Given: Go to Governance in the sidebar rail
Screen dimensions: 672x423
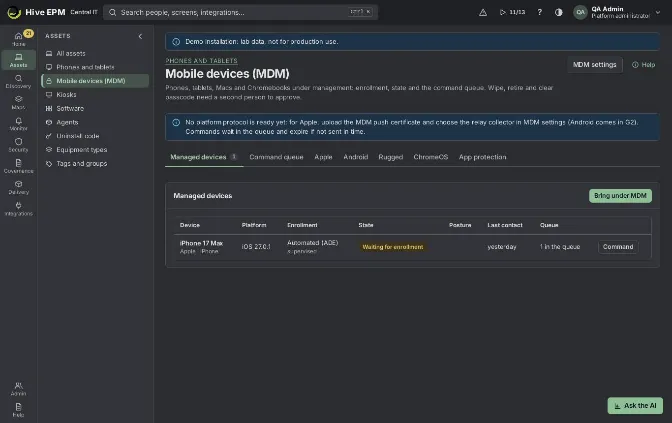Looking at the screenshot, I should tap(18, 166).
